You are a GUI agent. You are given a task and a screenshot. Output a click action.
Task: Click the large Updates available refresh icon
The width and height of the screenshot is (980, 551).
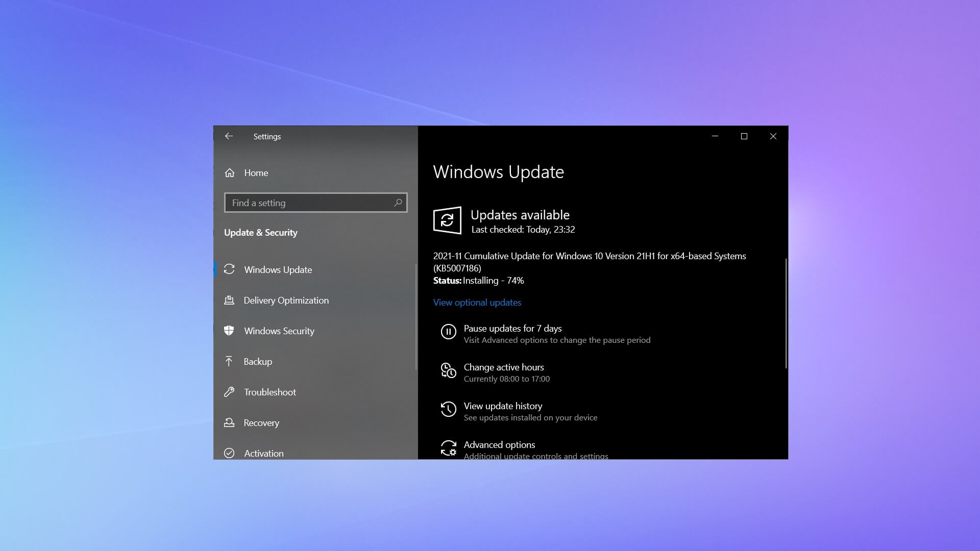pos(447,220)
